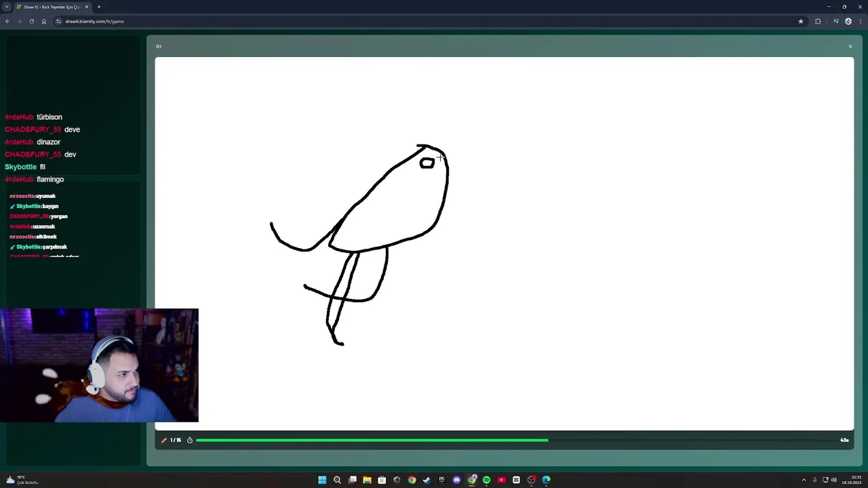
Task: Open Microsoft Store from taskbar
Action: 382,480
